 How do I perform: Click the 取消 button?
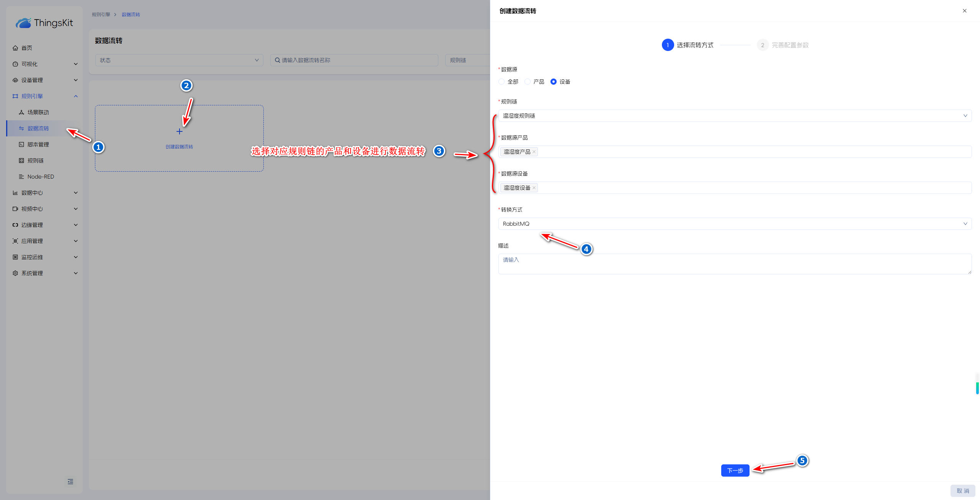[x=962, y=491]
